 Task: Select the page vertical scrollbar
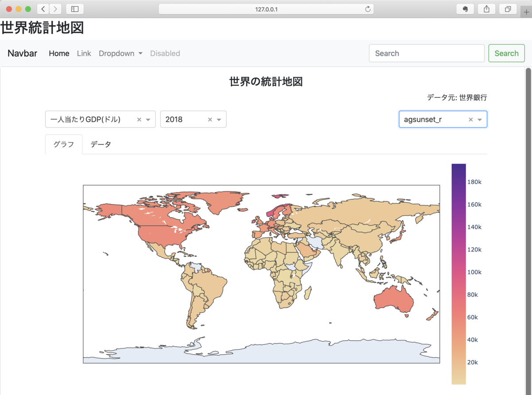coord(528,230)
